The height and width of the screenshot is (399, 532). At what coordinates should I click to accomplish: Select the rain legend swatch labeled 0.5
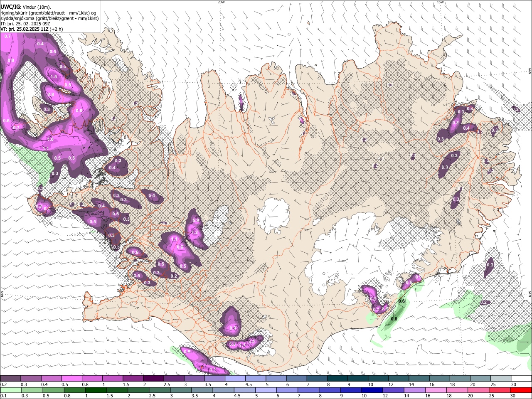pyautogui.click(x=53, y=390)
